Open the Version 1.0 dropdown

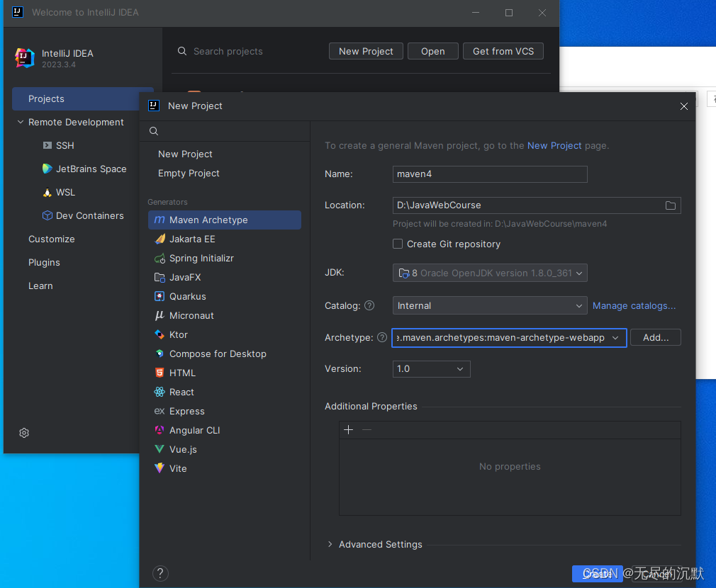(432, 369)
